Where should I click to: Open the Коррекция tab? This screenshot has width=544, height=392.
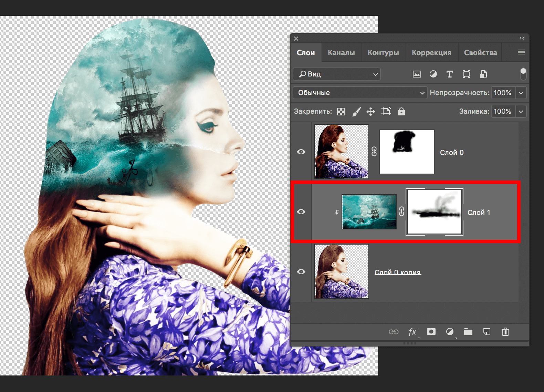click(x=431, y=53)
